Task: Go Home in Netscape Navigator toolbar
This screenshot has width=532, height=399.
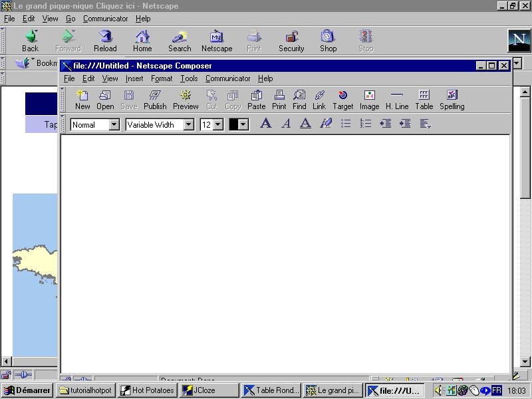Action: coord(142,41)
